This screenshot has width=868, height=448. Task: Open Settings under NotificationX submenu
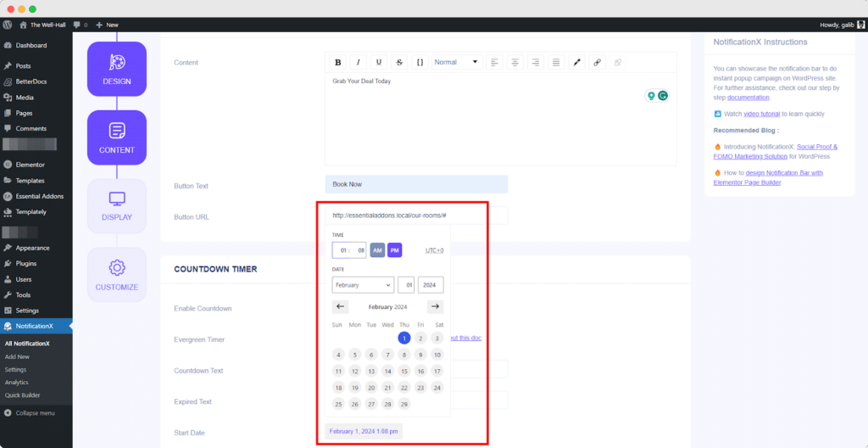(15, 370)
